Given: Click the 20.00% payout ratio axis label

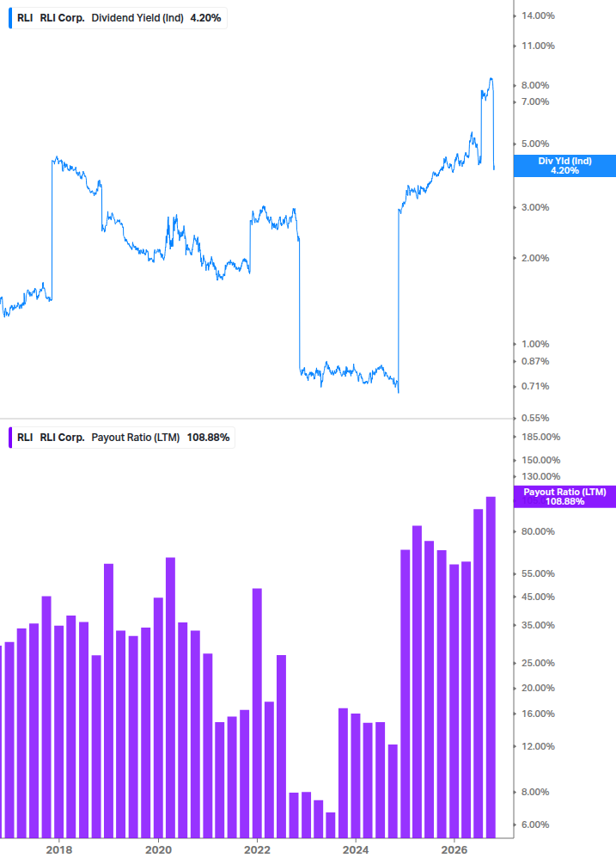Looking at the screenshot, I should (x=538, y=689).
